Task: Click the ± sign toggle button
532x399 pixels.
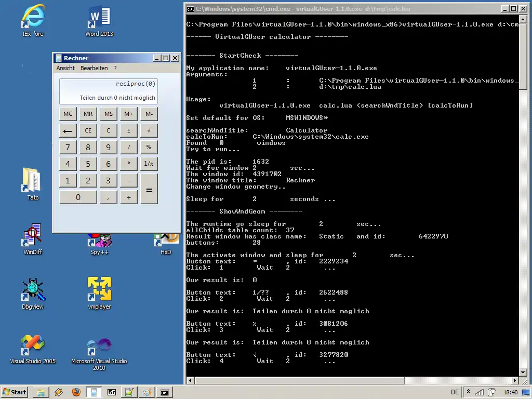Action: pyautogui.click(x=129, y=130)
